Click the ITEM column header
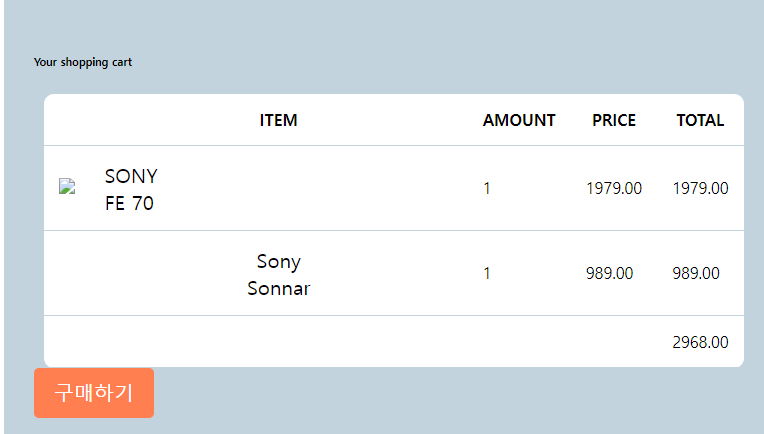Viewport: 764px width, 434px height. pyautogui.click(x=278, y=120)
